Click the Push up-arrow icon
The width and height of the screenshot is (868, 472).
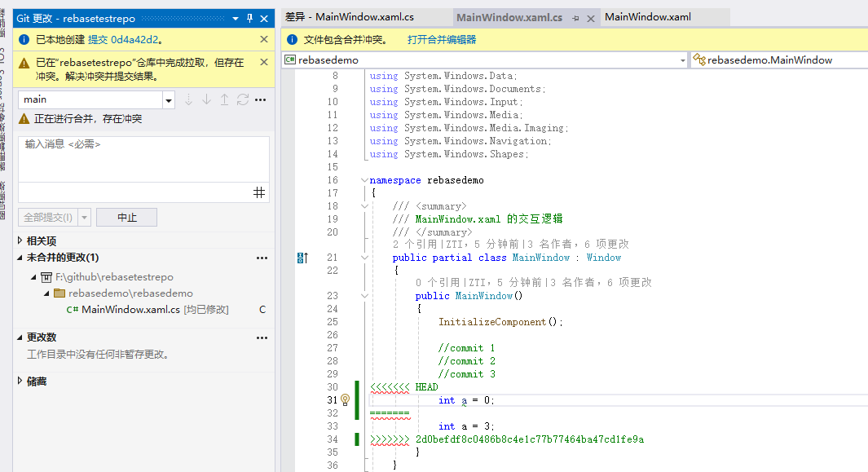(x=224, y=99)
